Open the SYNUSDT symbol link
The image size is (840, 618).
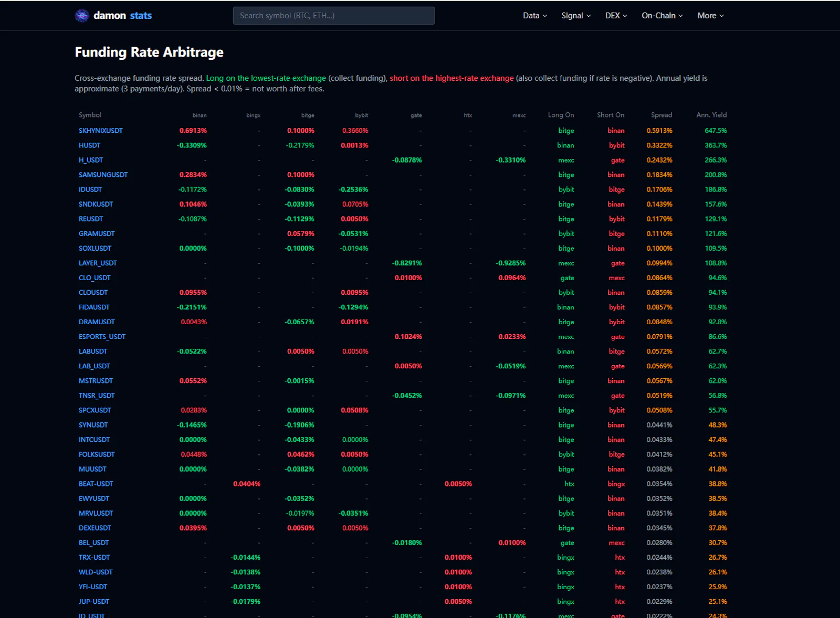coord(93,424)
